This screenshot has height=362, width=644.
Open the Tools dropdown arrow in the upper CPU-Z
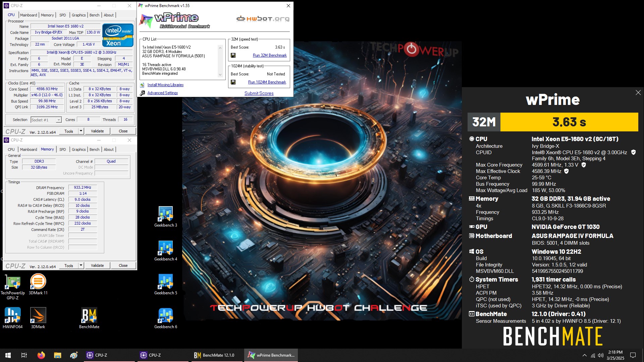[81, 131]
